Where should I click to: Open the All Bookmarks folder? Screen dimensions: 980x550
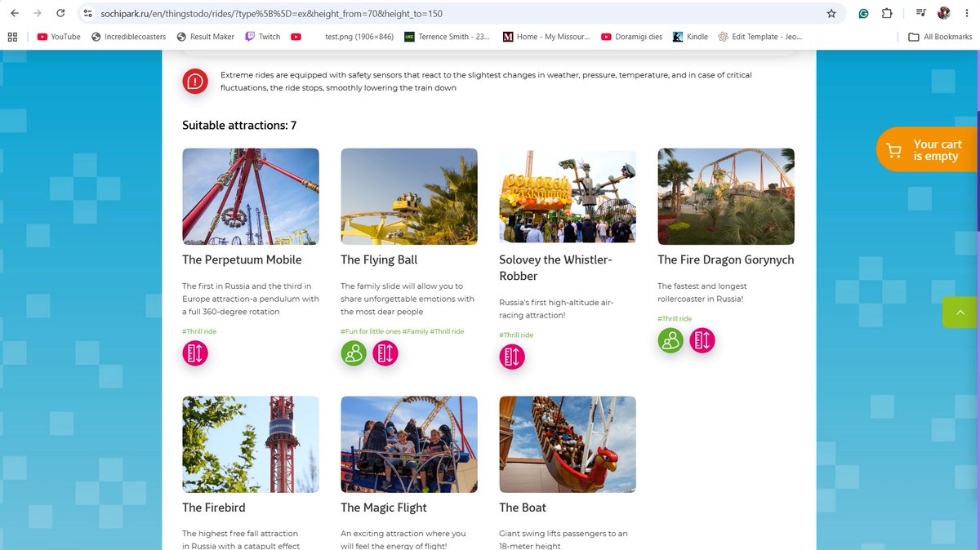pyautogui.click(x=941, y=37)
